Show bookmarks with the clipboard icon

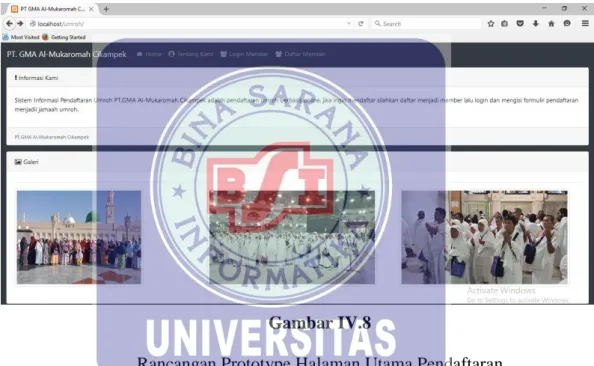click(504, 23)
